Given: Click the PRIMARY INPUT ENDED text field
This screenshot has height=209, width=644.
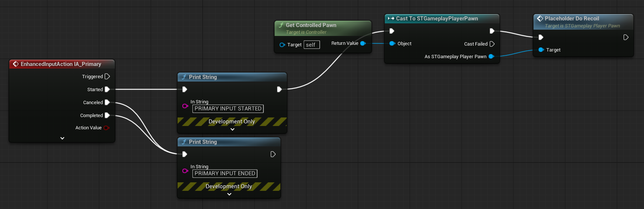Looking at the screenshot, I should click(225, 173).
